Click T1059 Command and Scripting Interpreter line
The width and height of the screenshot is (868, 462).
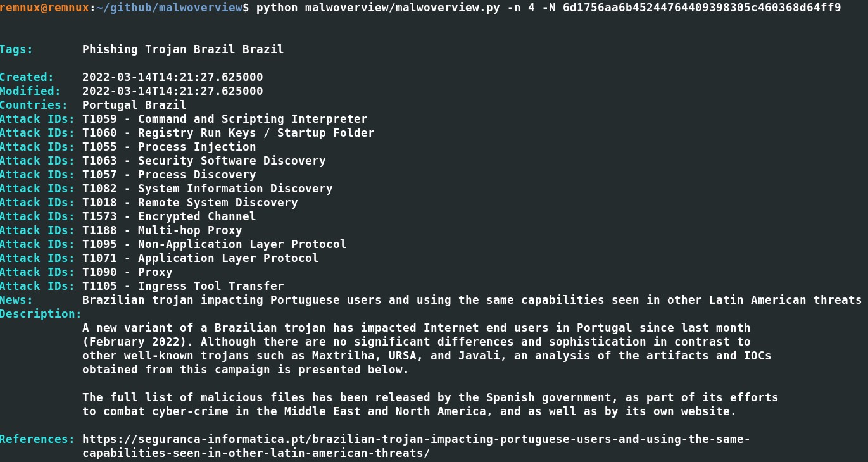(225, 119)
